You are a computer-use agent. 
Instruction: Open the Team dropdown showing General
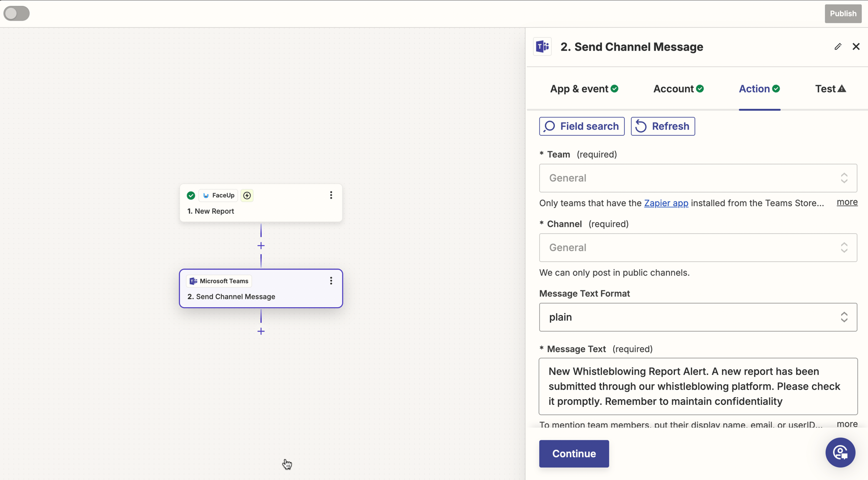pos(697,178)
